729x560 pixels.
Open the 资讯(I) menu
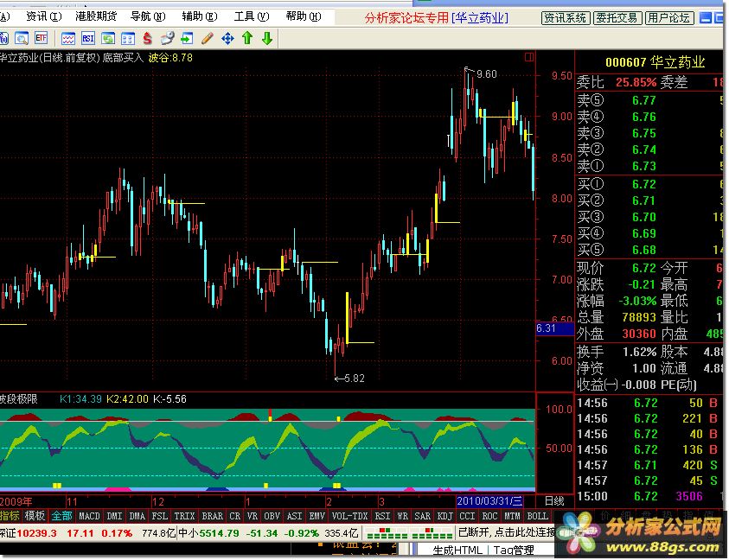pos(44,16)
